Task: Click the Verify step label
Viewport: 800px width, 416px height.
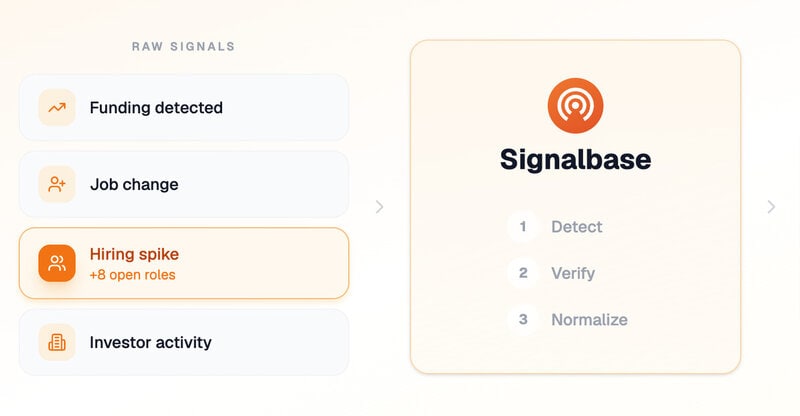Action: [573, 274]
